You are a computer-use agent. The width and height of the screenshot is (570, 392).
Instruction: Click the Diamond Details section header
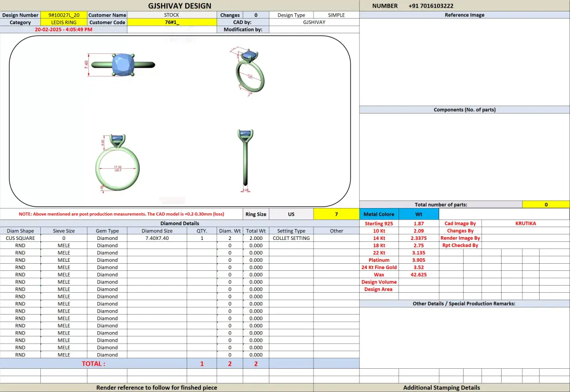[180, 223]
